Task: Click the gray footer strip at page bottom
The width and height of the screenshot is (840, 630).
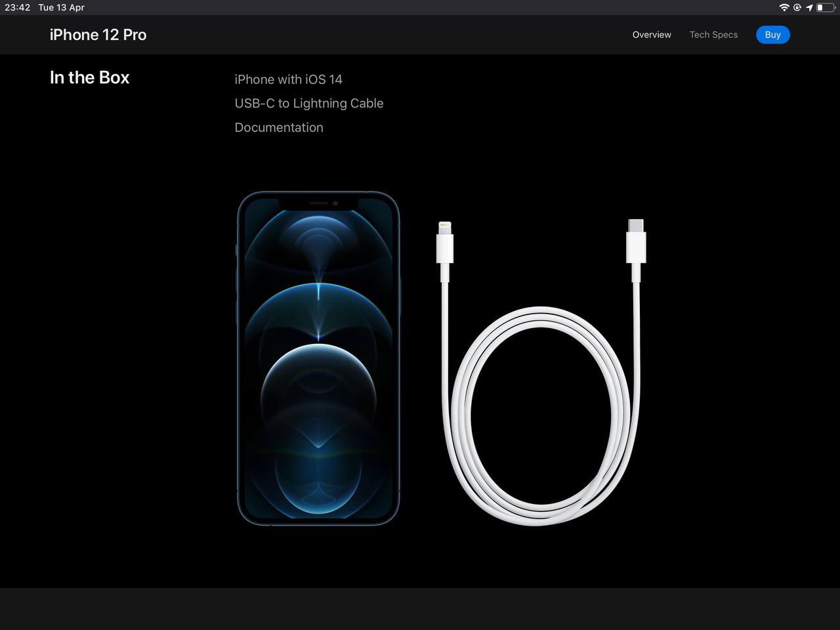Action: pyautogui.click(x=420, y=609)
